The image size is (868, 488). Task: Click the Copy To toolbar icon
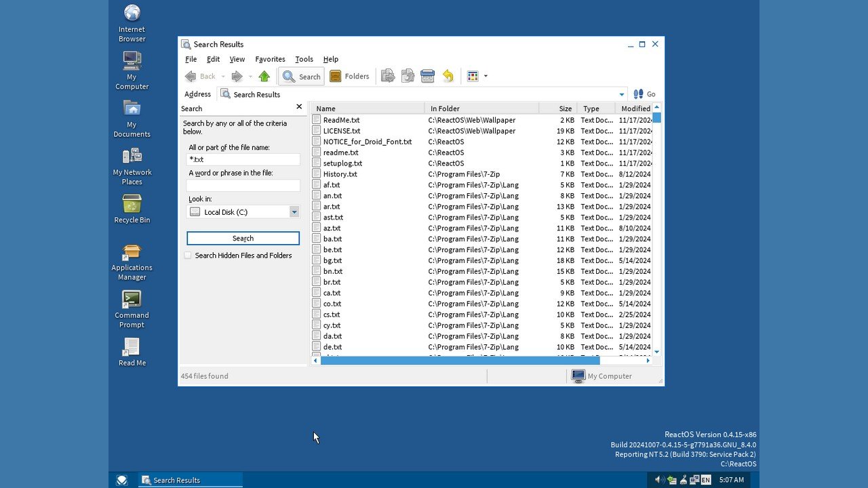click(408, 76)
